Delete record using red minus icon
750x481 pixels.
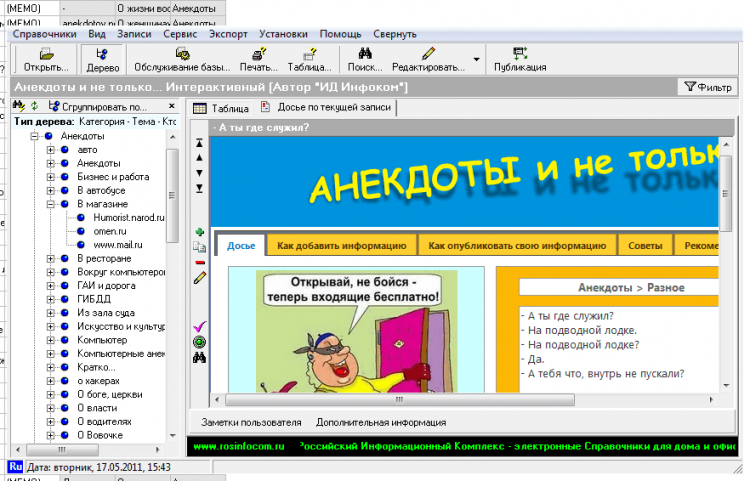click(199, 262)
